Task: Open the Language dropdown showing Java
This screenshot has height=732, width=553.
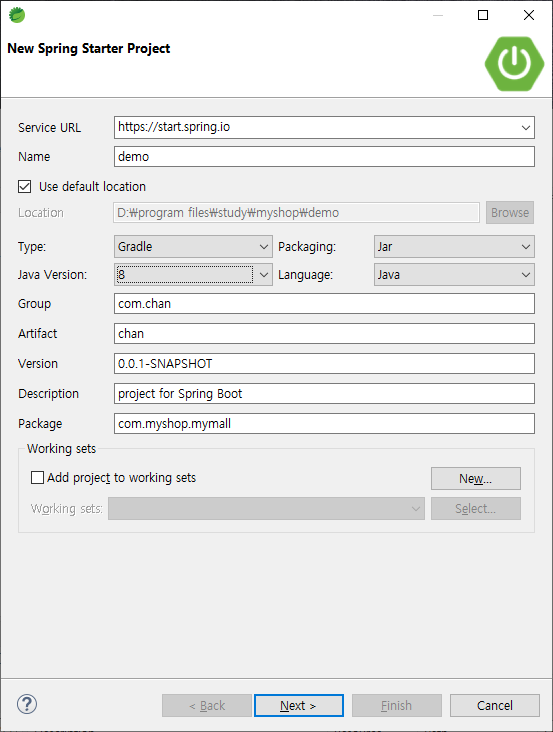Action: click(454, 274)
